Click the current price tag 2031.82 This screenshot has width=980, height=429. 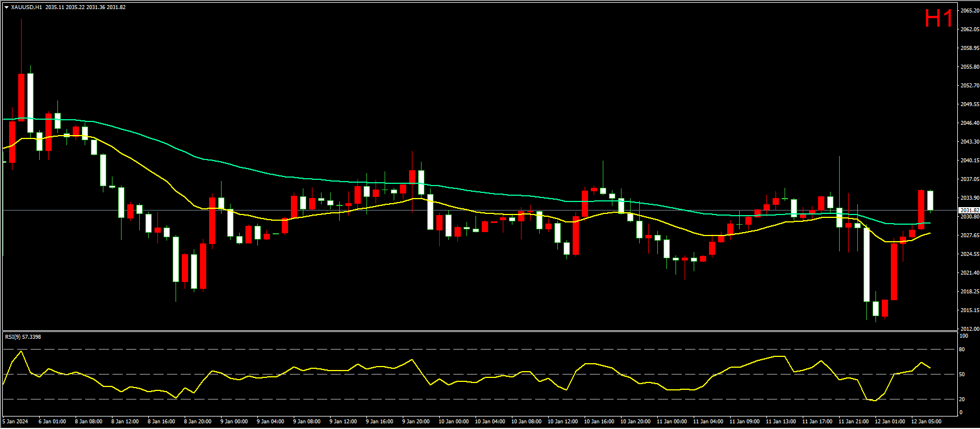coord(969,211)
